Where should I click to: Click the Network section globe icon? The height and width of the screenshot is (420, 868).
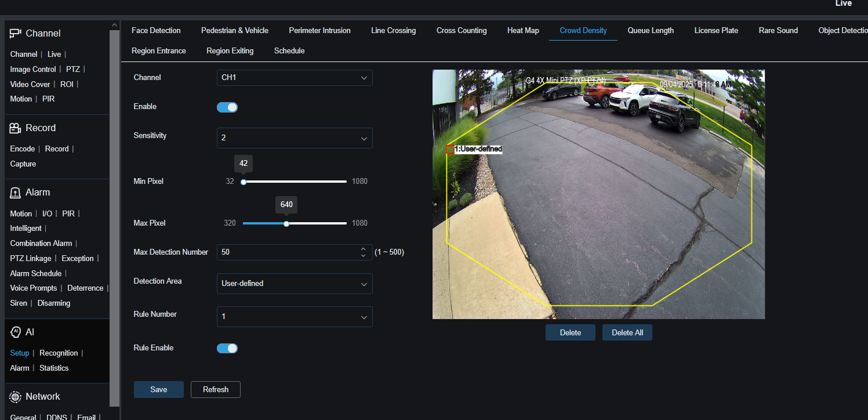pyautogui.click(x=16, y=397)
